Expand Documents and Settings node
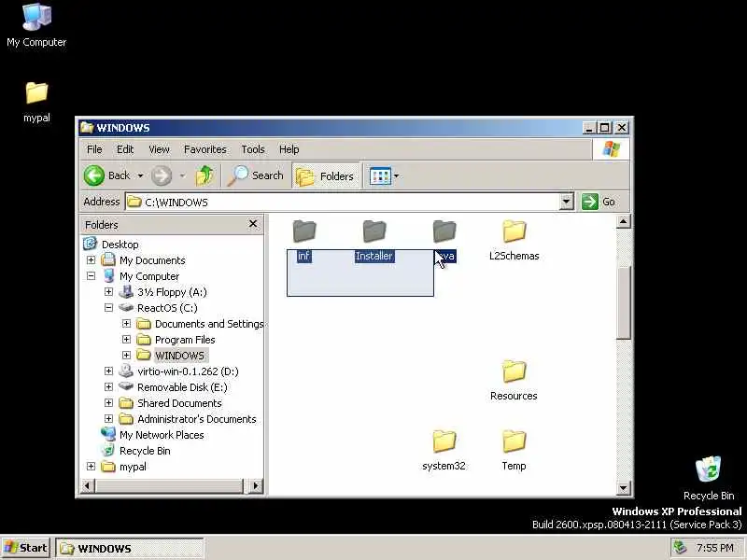Viewport: 747px width, 560px height. tap(126, 323)
